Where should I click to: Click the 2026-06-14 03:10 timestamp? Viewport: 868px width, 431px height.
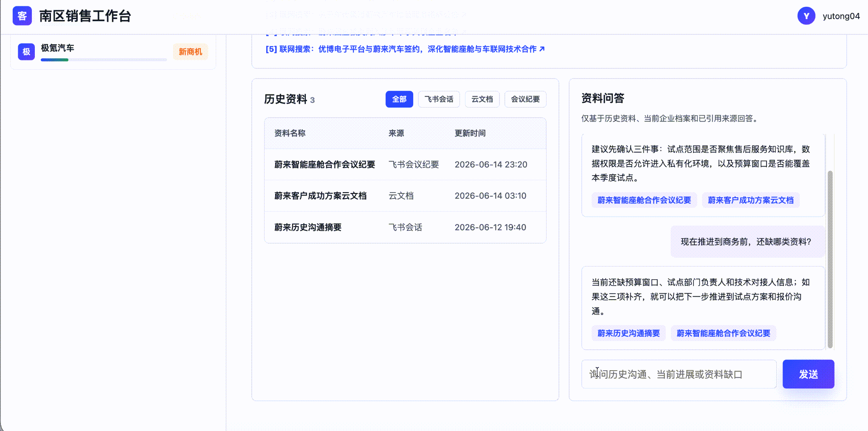coord(490,196)
